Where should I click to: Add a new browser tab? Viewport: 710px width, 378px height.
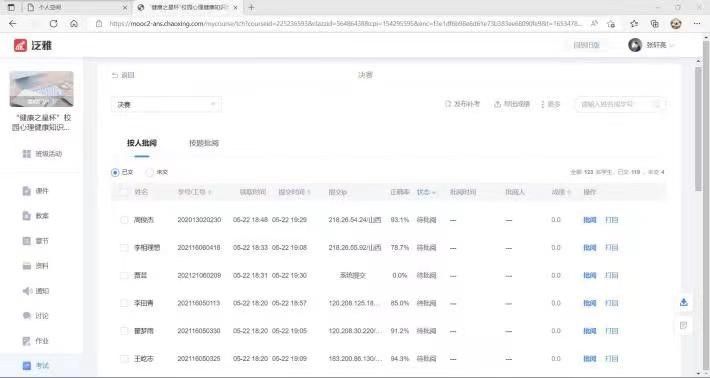tap(251, 7)
